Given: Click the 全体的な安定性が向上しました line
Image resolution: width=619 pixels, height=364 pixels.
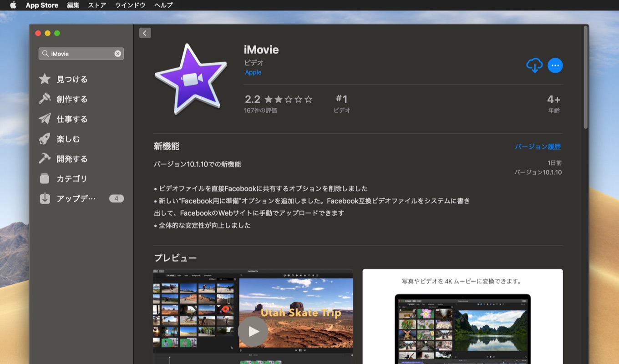Looking at the screenshot, I should click(203, 225).
